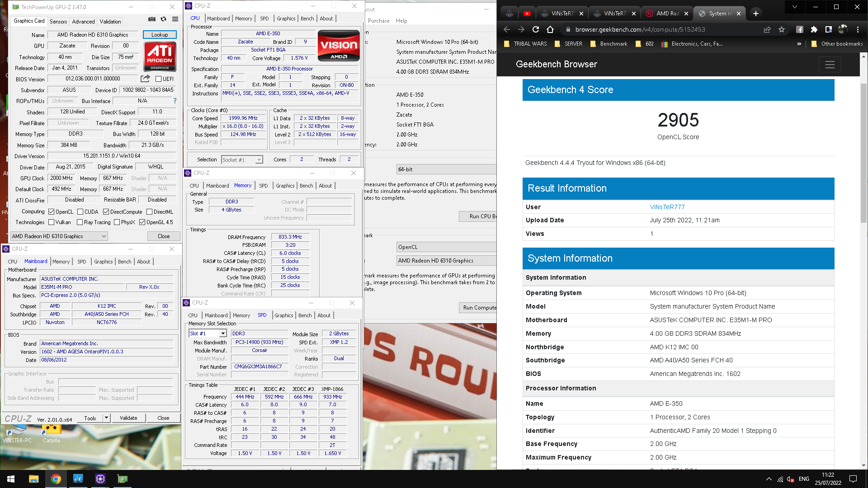Switch to the AMD Rad browser tab

667,14
